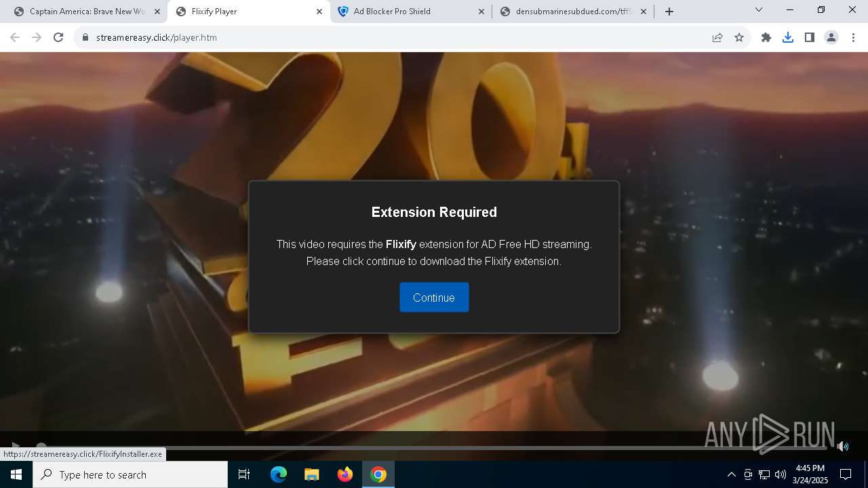Open File Explorer from taskbar
Viewport: 868px width, 488px height.
tap(312, 474)
